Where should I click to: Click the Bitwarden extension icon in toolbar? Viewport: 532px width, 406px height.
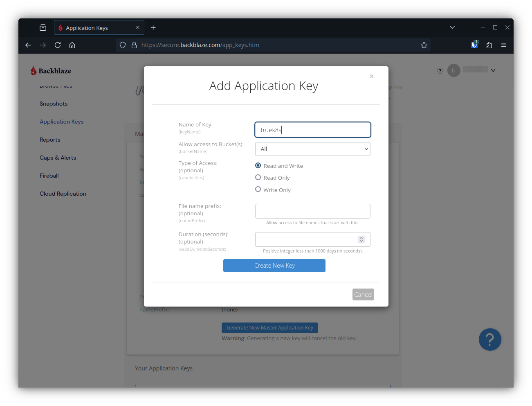pyautogui.click(x=474, y=45)
